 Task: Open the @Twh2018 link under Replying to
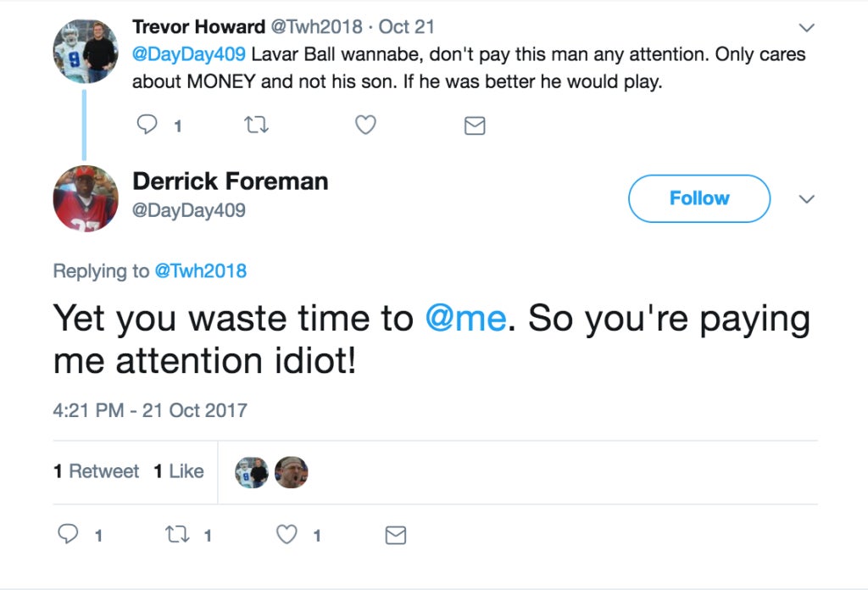(200, 270)
